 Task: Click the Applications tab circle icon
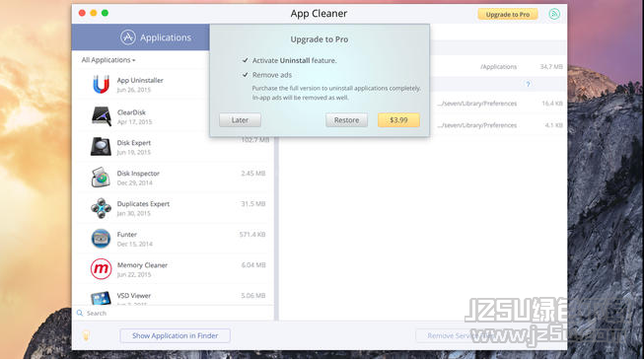128,37
